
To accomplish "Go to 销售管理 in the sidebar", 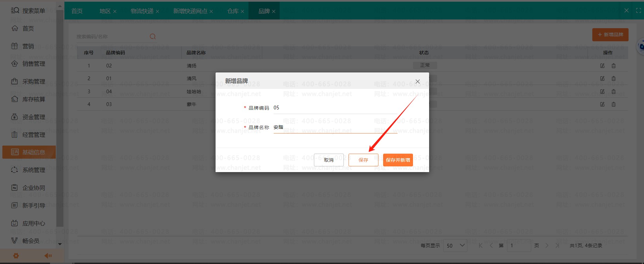I will (28, 64).
